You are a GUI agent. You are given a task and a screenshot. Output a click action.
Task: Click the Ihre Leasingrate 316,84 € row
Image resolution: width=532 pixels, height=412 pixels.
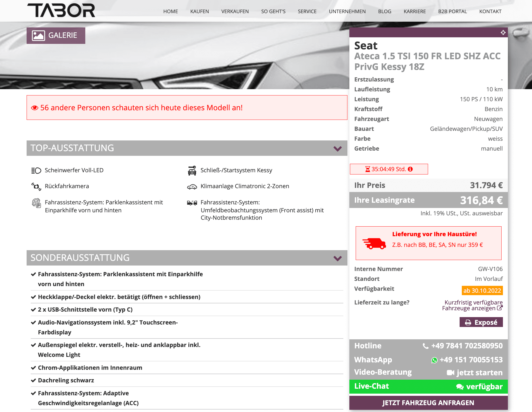point(429,200)
